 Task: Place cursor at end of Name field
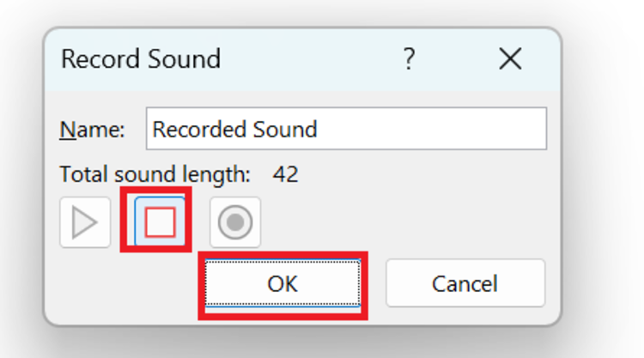tap(431, 129)
